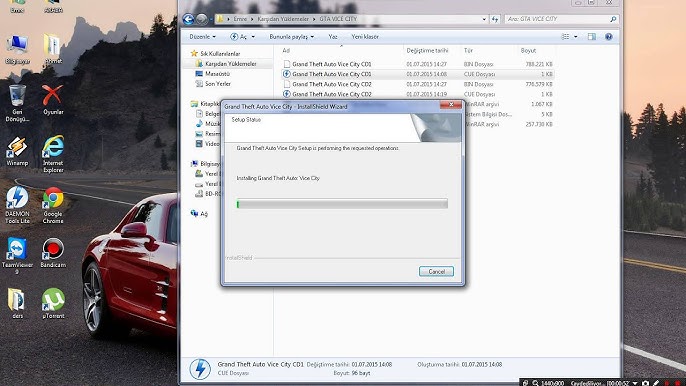Viewport: 686px width, 386px height.
Task: Select Son Yerler in navigation pane
Action: (x=217, y=84)
